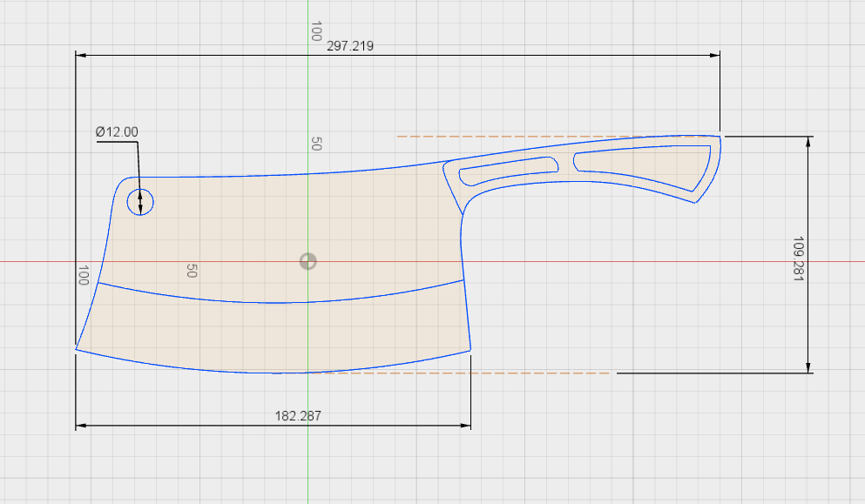865x504 pixels.
Task: Select the 182.287 blade width dimension
Action: (298, 416)
